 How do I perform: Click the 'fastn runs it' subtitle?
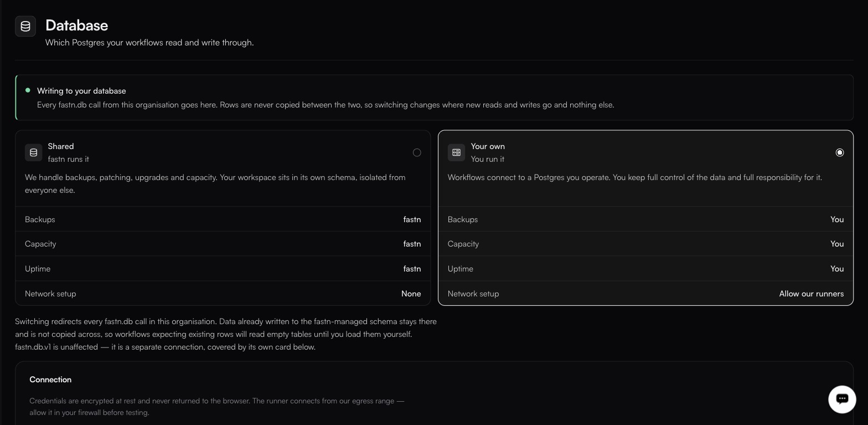[x=69, y=159]
